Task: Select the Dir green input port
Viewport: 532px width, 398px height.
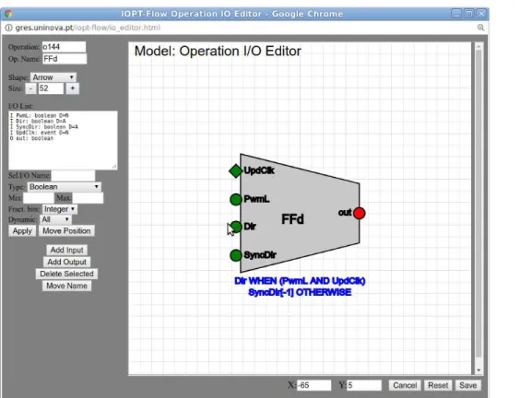Action: [236, 227]
